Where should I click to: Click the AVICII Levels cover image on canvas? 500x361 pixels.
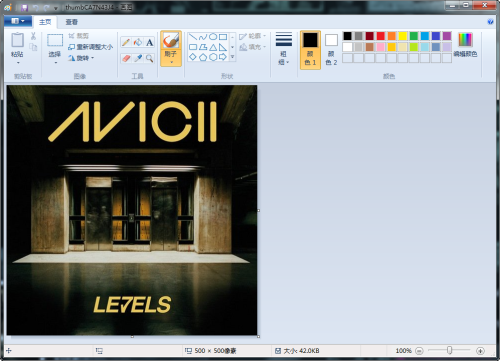132,210
